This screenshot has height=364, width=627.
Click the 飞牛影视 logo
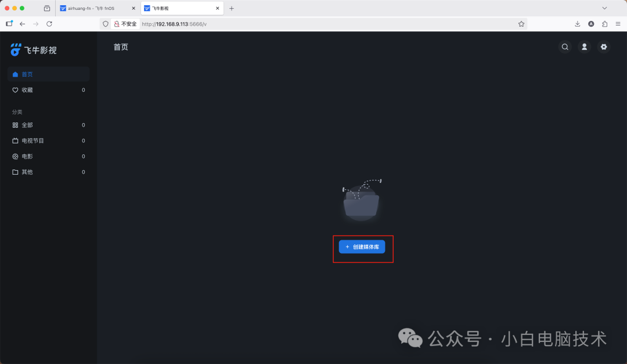coord(34,50)
